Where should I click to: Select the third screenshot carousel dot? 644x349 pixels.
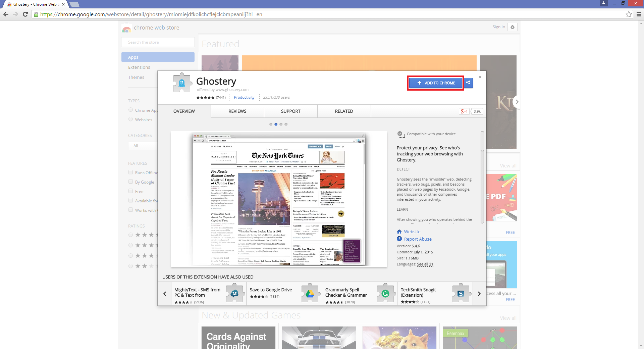tap(281, 124)
